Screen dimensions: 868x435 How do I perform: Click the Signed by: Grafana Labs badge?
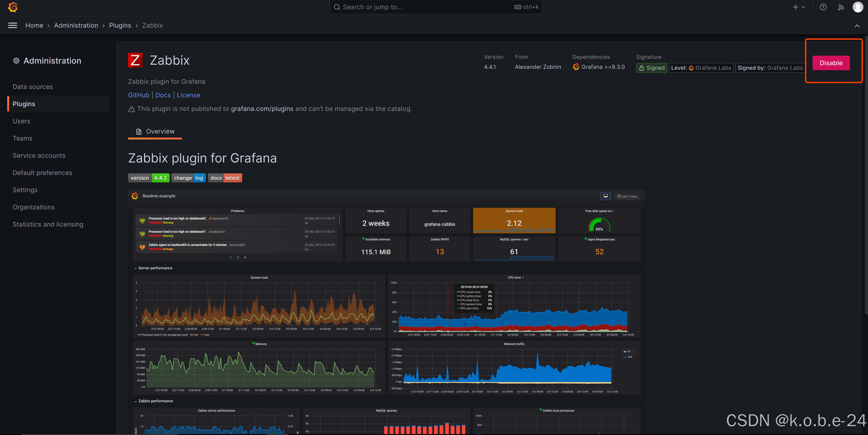tap(770, 68)
